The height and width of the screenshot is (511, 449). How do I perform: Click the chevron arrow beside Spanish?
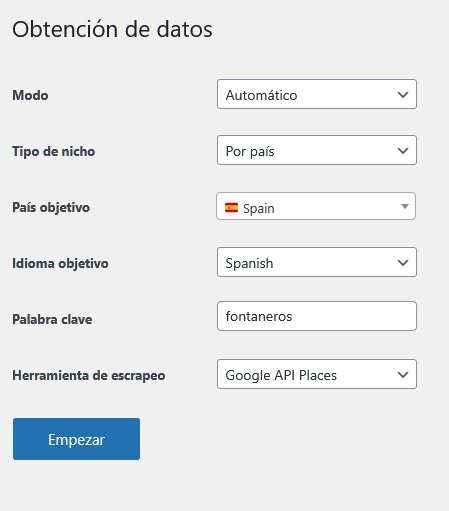[403, 263]
